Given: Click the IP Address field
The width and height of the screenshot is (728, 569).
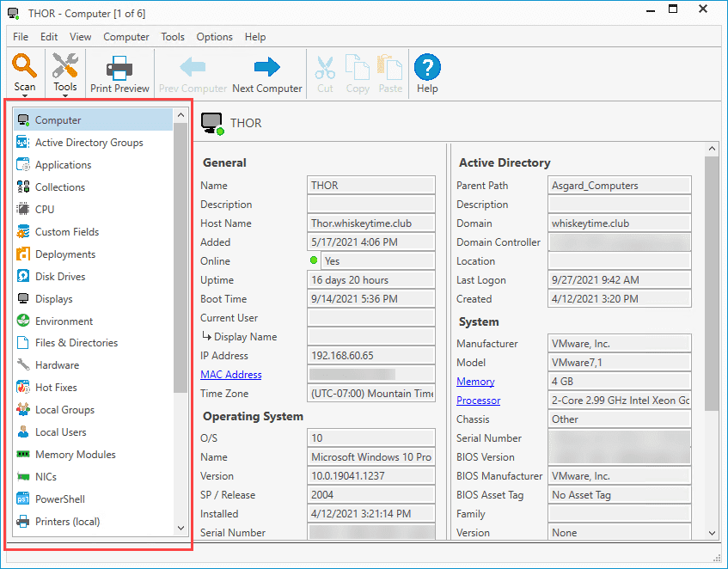Looking at the screenshot, I should coord(371,356).
